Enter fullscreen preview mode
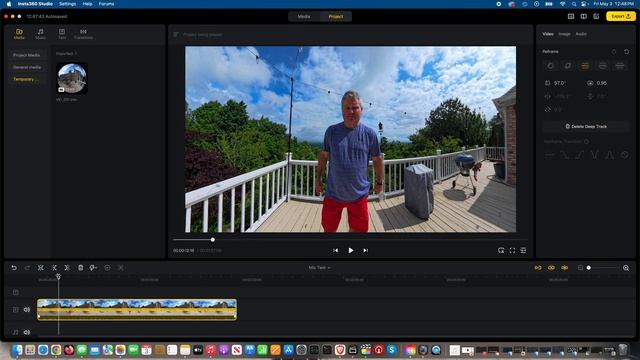 512,250
